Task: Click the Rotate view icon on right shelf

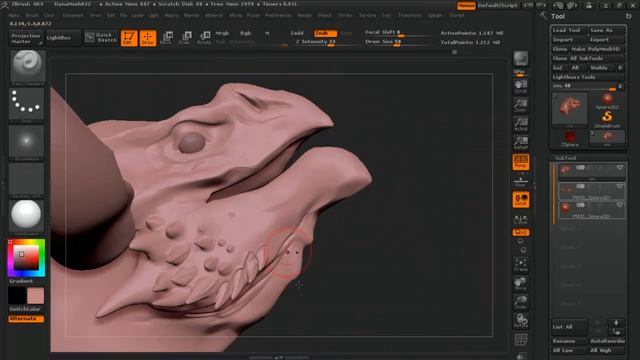Action: [x=520, y=321]
